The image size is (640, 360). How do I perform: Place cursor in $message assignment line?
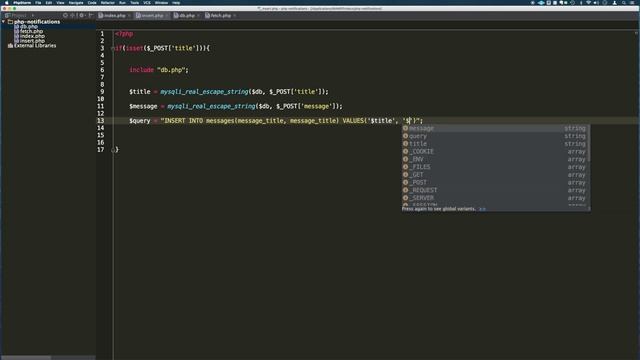(236, 107)
